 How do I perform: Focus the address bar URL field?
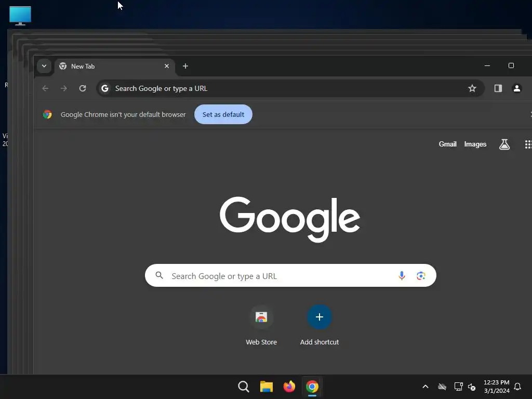(x=290, y=88)
